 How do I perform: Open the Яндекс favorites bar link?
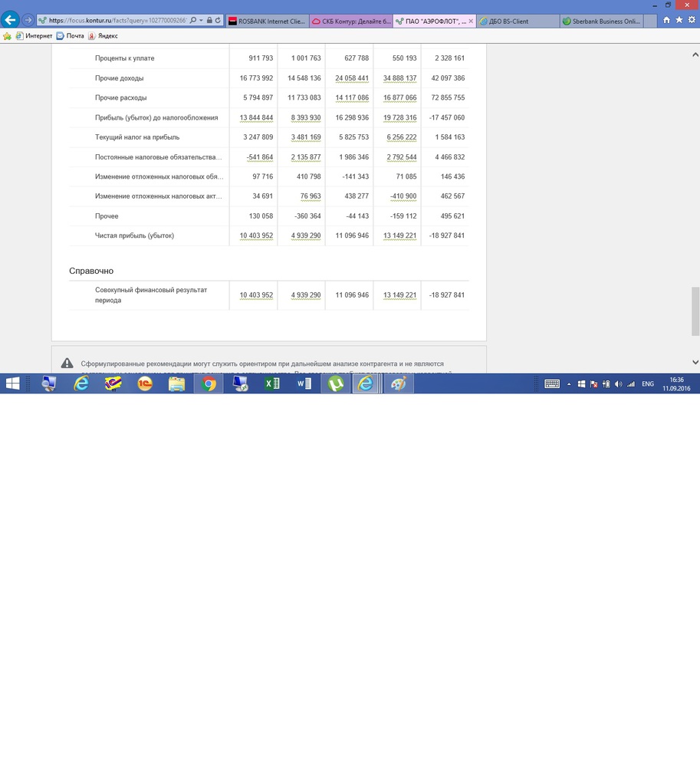tap(104, 36)
